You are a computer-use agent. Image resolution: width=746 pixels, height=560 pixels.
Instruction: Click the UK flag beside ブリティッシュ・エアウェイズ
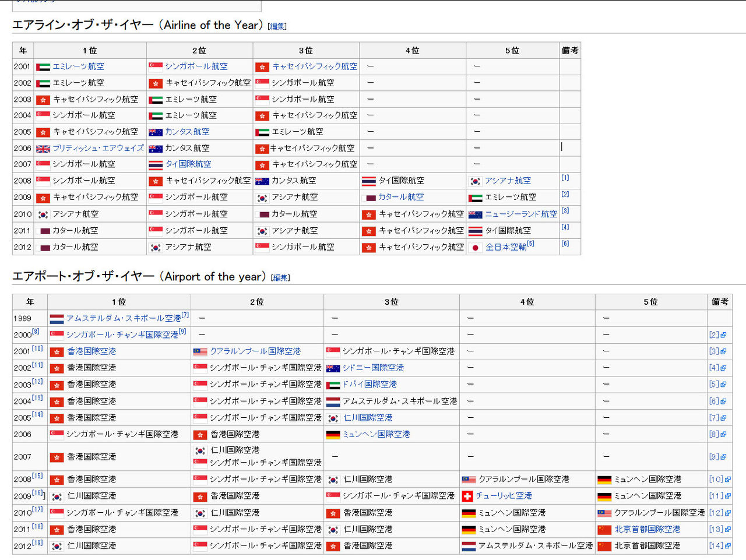(x=43, y=149)
